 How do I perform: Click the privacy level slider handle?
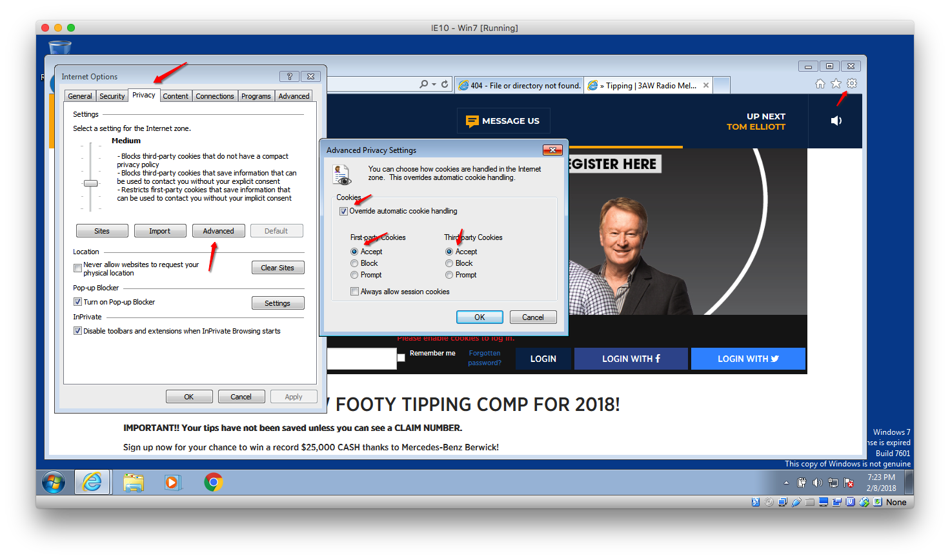(91, 183)
